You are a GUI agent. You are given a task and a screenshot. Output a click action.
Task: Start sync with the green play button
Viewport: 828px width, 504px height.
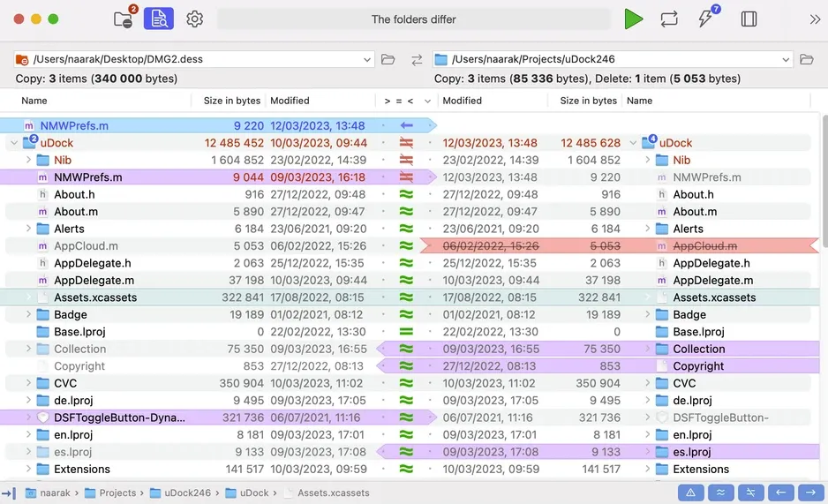tap(633, 19)
